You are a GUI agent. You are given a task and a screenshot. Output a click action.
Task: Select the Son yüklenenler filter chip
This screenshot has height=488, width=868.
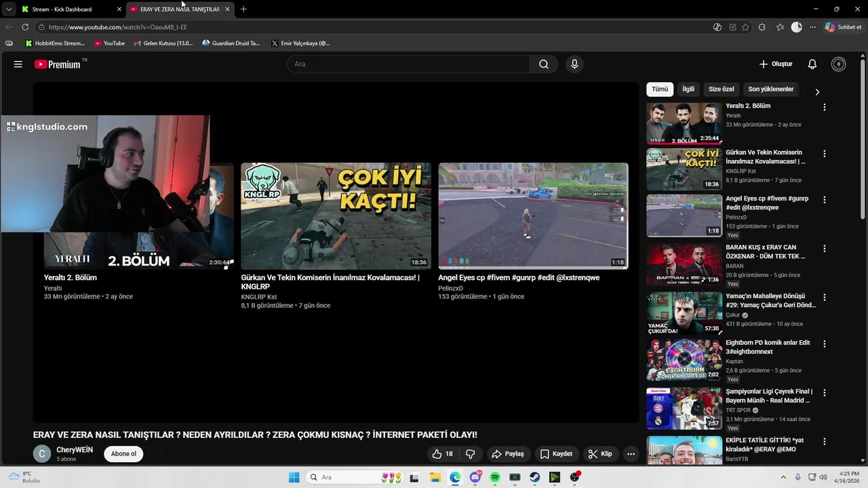click(x=771, y=89)
